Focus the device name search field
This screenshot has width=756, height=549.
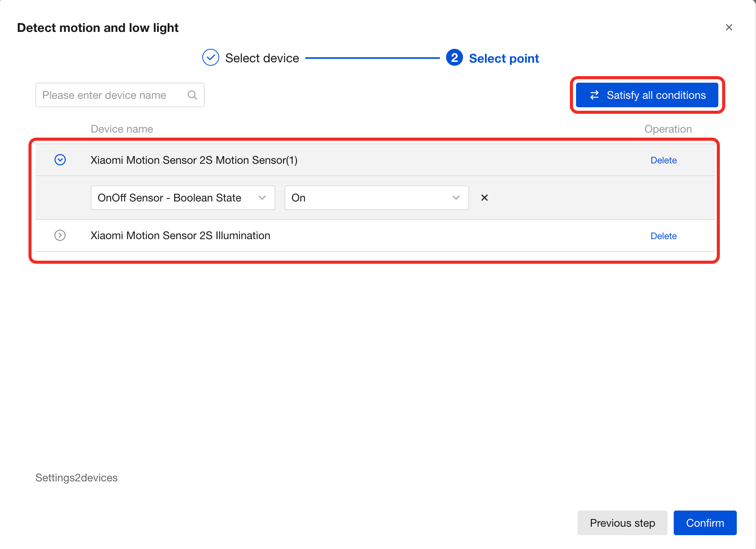tap(112, 95)
